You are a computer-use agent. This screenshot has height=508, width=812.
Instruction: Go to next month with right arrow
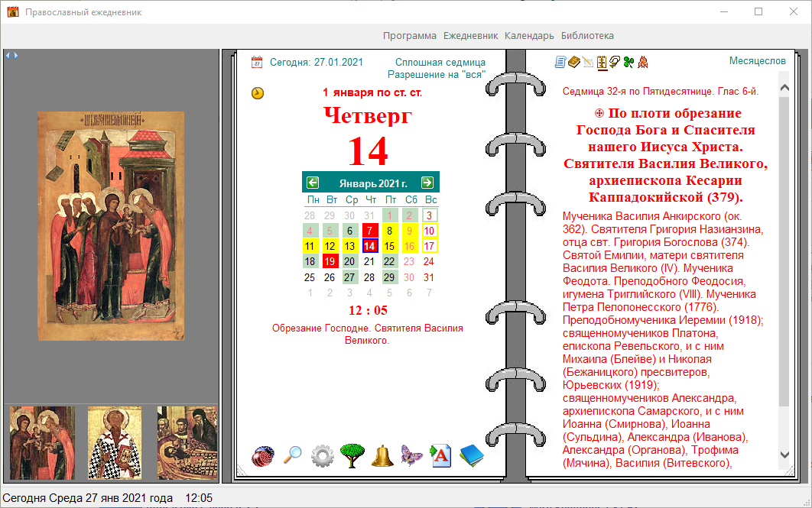(x=427, y=183)
